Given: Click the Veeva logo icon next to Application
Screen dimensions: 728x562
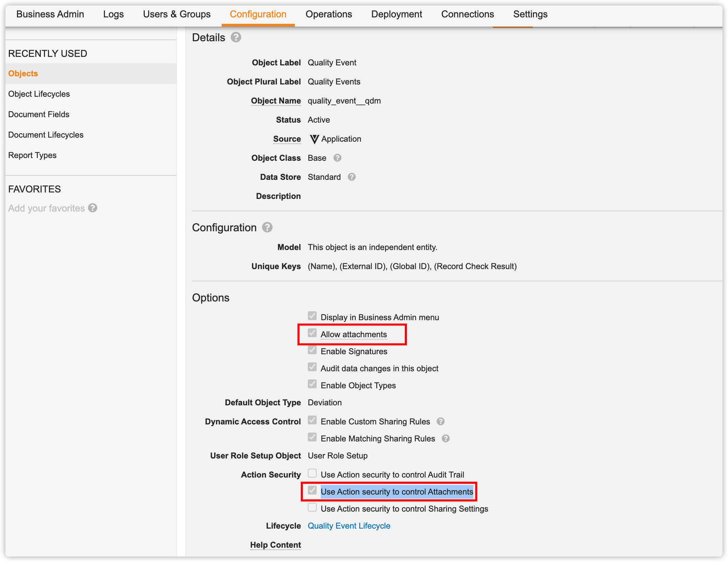Looking at the screenshot, I should coord(314,139).
